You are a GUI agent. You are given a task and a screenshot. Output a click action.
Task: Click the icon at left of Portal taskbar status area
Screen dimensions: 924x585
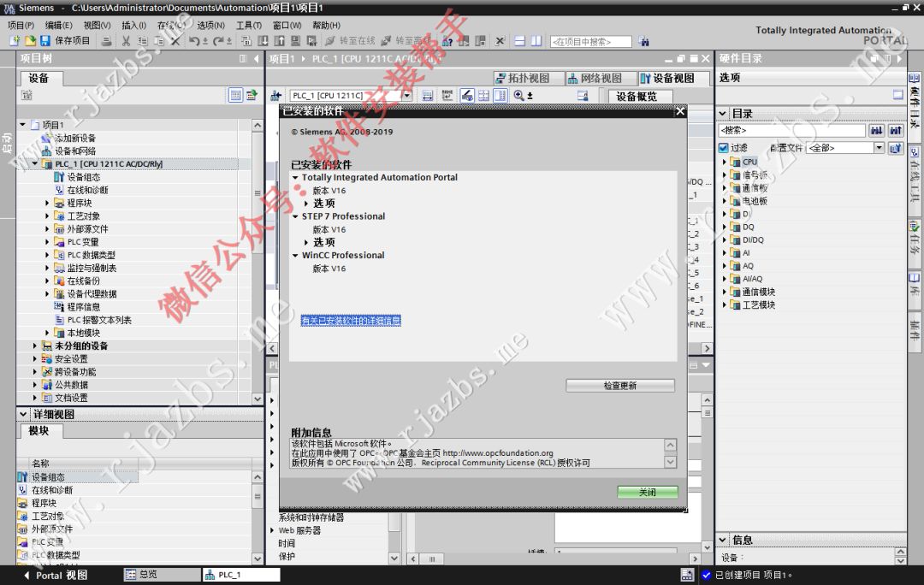[687, 575]
